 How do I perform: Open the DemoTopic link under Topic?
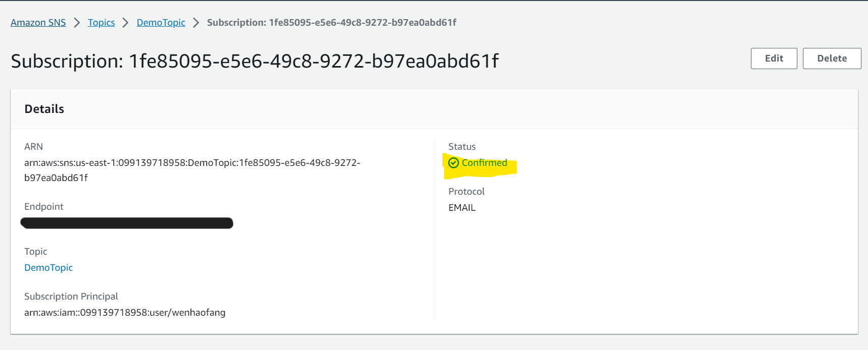click(x=48, y=268)
